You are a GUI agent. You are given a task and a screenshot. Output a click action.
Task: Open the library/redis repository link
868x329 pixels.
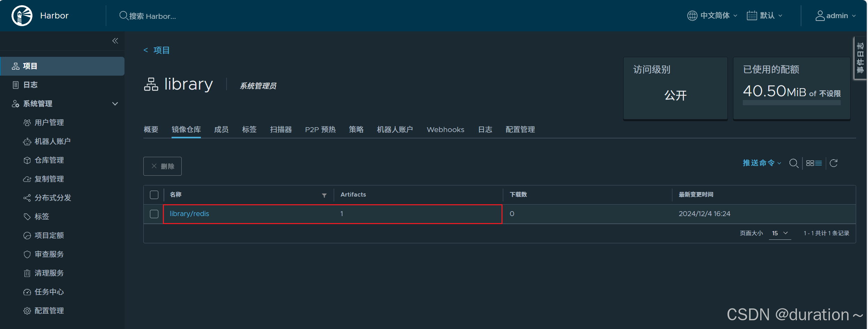[x=189, y=214]
